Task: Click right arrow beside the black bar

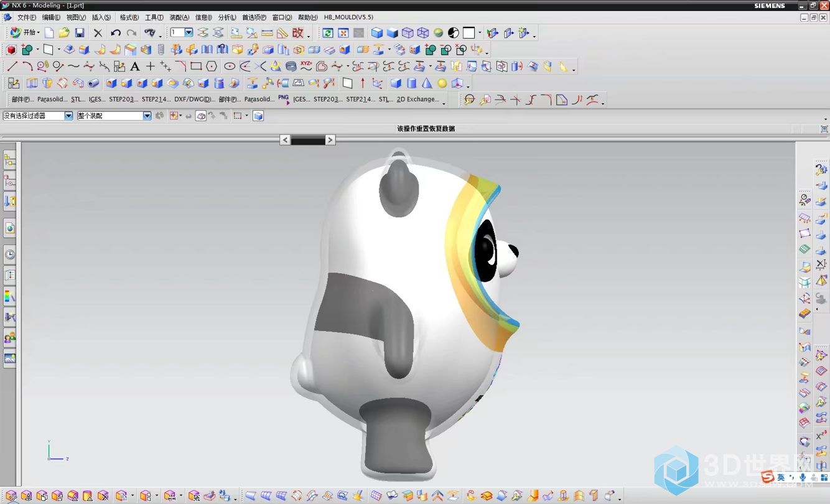Action: [x=330, y=141]
